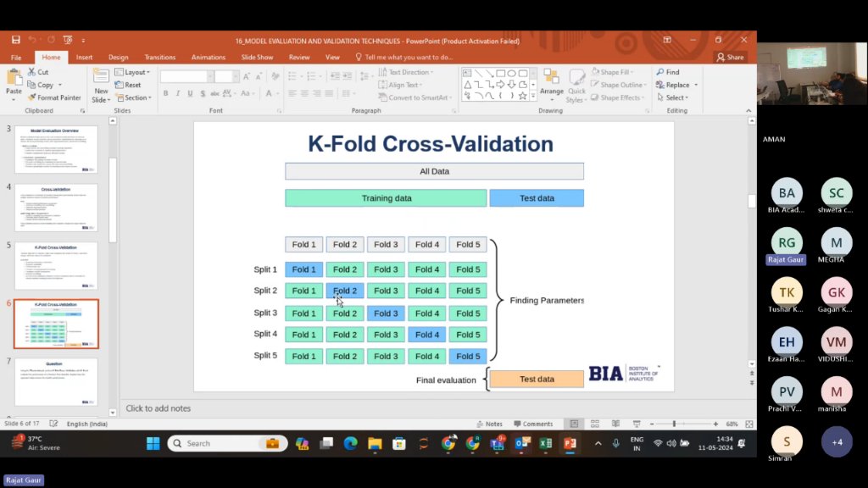Open Copy options dropdown arrow
The image size is (868, 488).
(x=60, y=86)
